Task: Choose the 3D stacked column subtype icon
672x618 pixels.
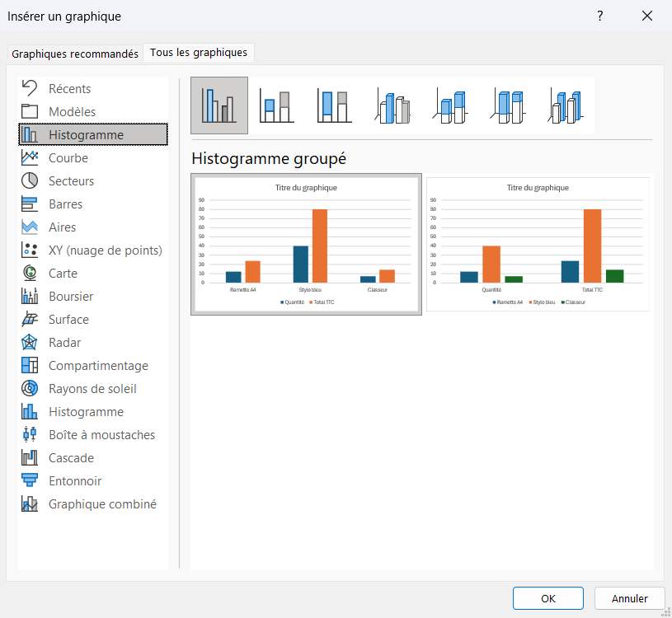Action: tap(450, 105)
